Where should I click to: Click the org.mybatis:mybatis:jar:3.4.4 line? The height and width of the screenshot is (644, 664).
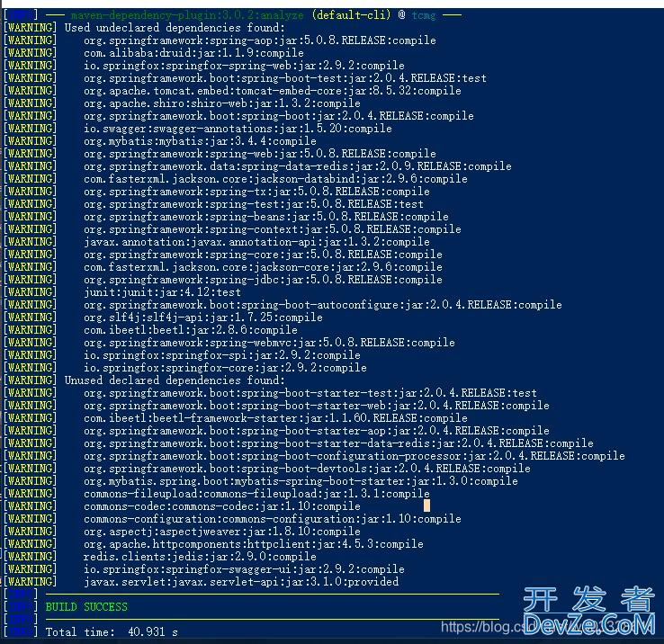click(200, 141)
